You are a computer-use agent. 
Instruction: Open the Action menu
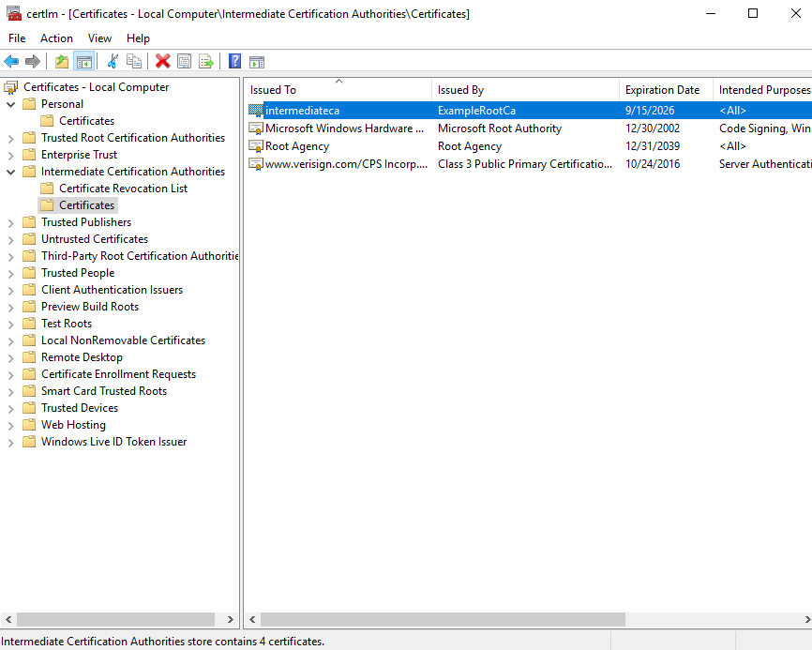(x=56, y=38)
